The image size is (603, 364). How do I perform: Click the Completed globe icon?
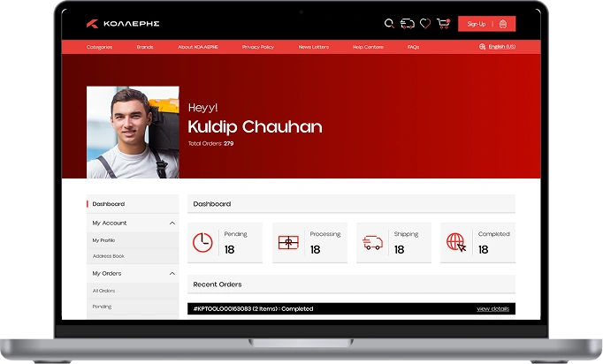point(456,242)
